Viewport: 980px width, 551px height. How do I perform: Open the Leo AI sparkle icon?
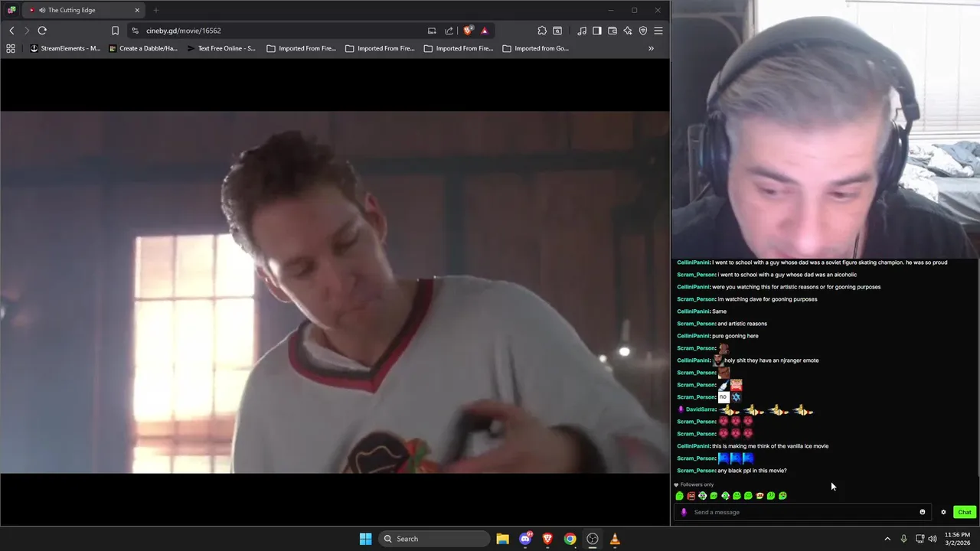[628, 31]
